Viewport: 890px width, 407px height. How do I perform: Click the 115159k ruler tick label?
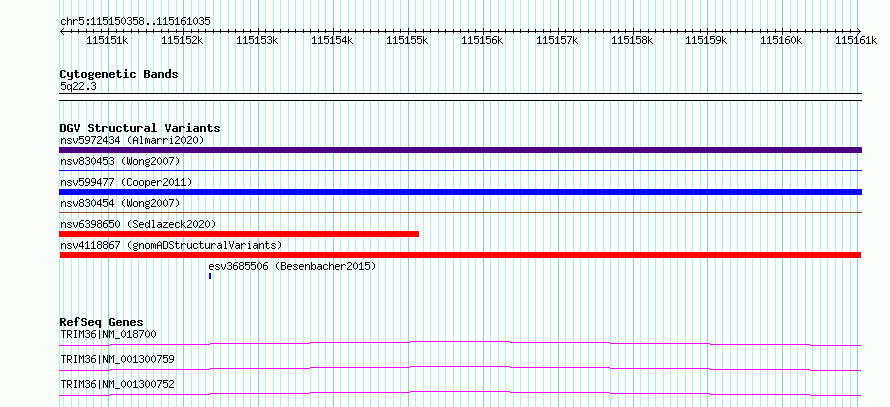707,40
